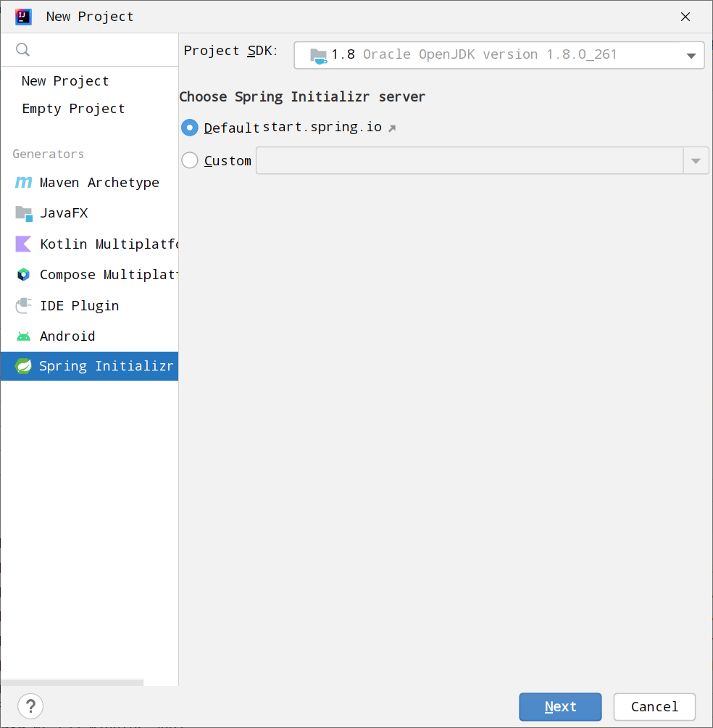Choose JavaFX generator
713x728 pixels.
coord(90,213)
